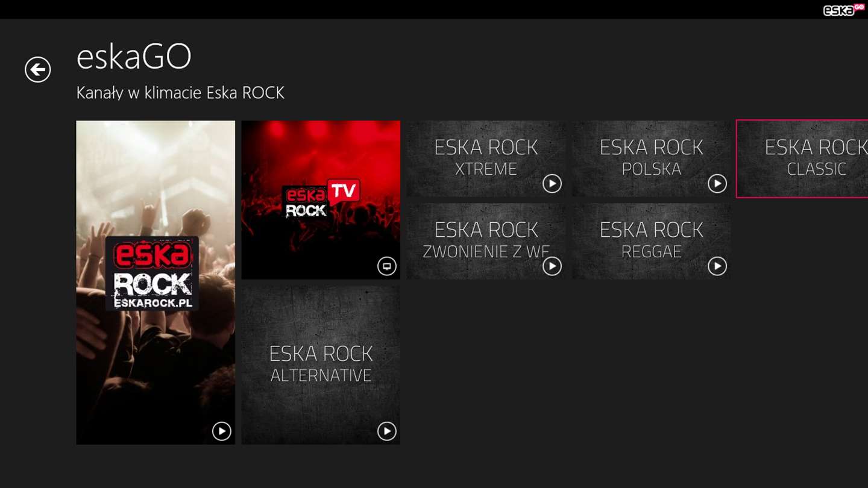The image size is (868, 488).
Task: Select the Eska Rock Polska title text
Action: click(x=651, y=158)
